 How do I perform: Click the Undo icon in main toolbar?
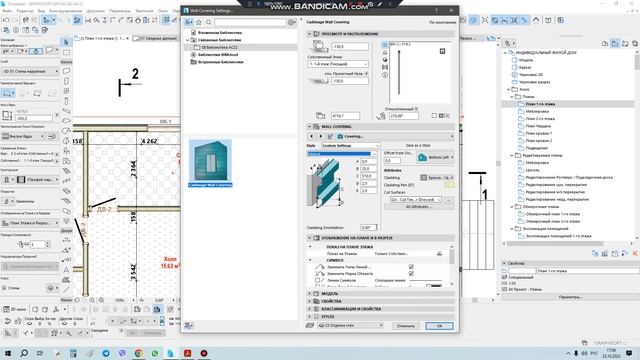6,20
